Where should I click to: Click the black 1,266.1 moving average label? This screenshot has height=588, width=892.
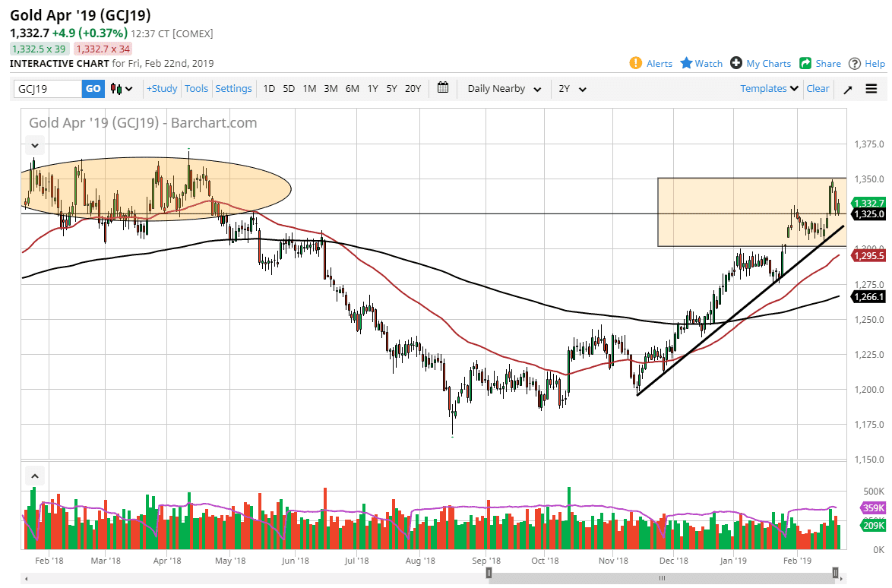click(868, 297)
